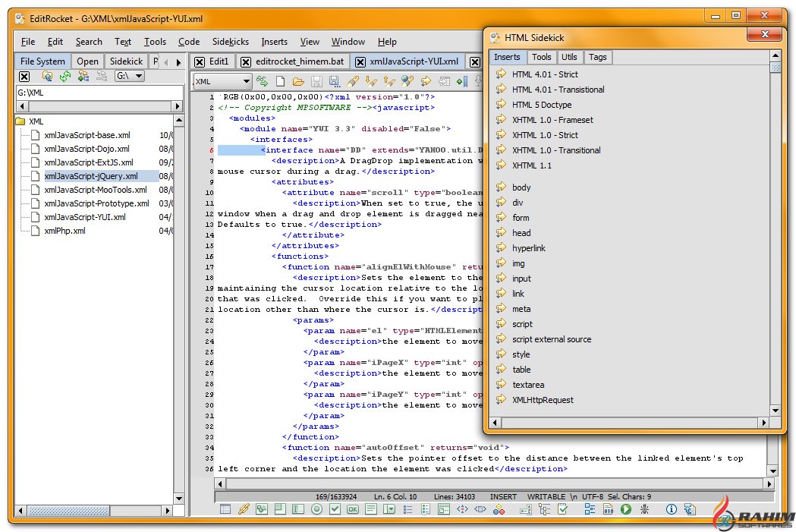Open the Sidekicks menu
796x532 pixels.
[231, 42]
